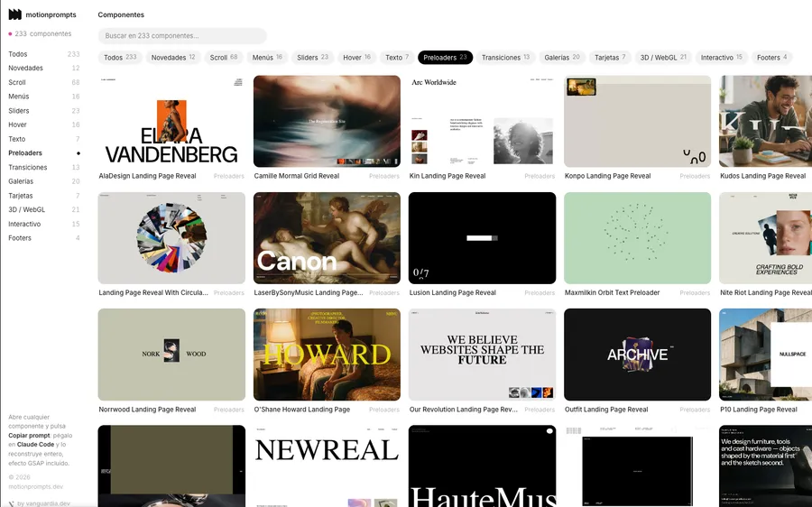Click the Preloaders tag under Konpo card

tap(695, 177)
